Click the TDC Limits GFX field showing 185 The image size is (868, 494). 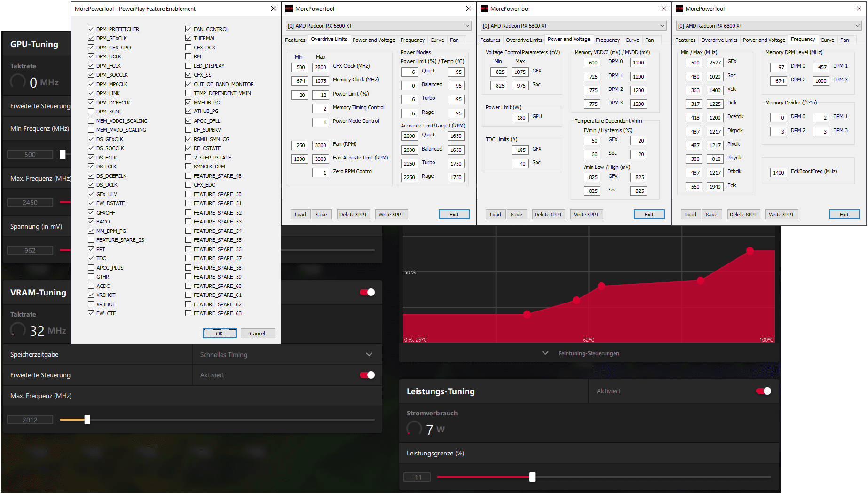[x=520, y=150]
